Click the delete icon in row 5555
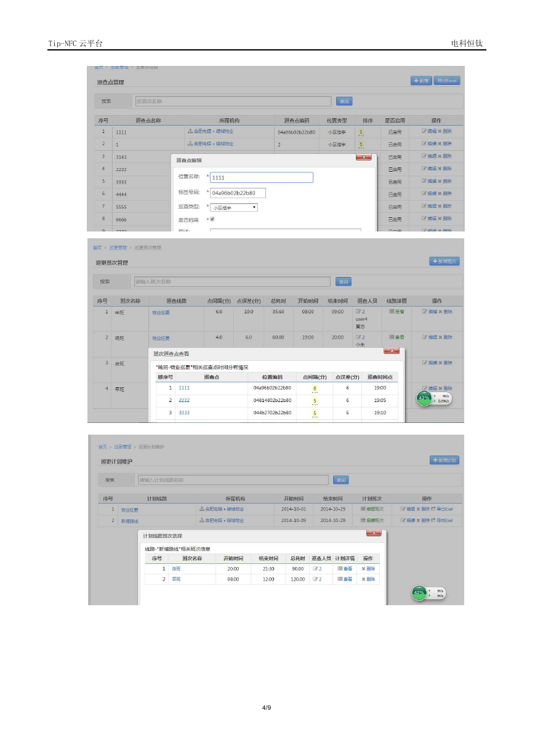 pyautogui.click(x=440, y=206)
